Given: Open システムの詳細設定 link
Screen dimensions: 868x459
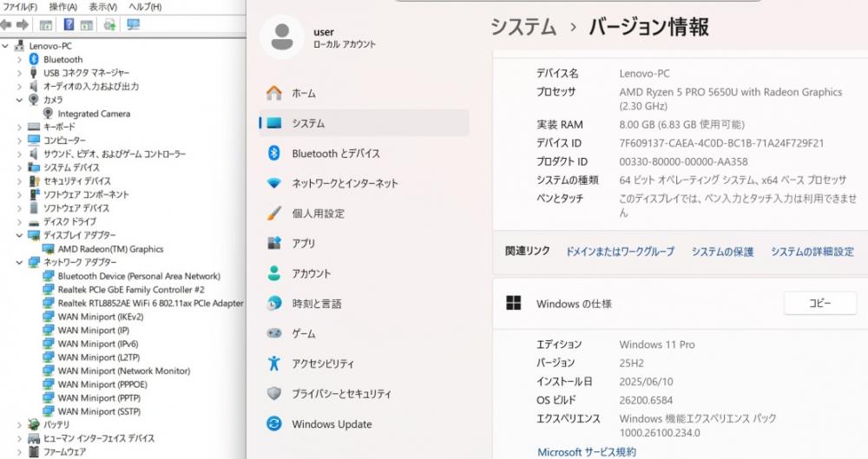Looking at the screenshot, I should click(x=812, y=252).
